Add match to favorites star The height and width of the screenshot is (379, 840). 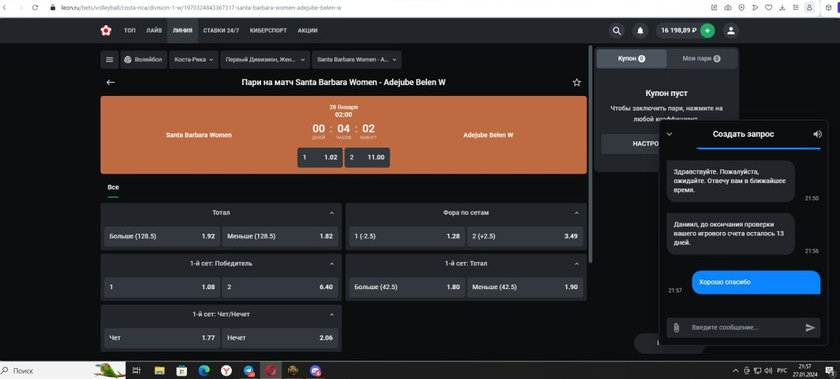coord(576,82)
